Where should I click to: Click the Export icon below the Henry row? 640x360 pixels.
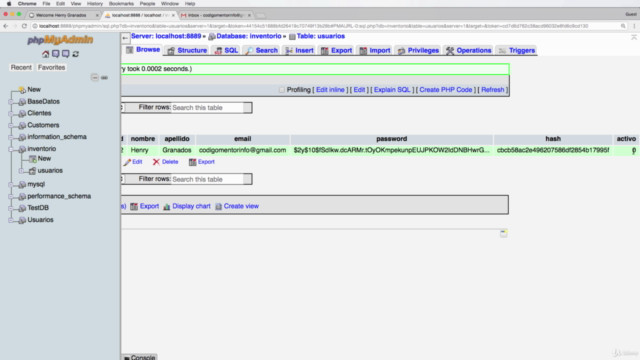(192, 162)
